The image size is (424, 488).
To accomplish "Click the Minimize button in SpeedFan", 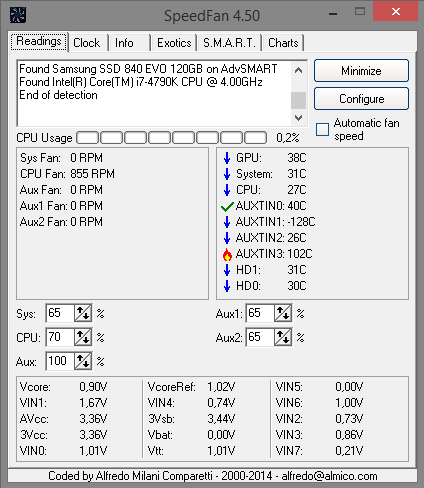I will [x=361, y=71].
